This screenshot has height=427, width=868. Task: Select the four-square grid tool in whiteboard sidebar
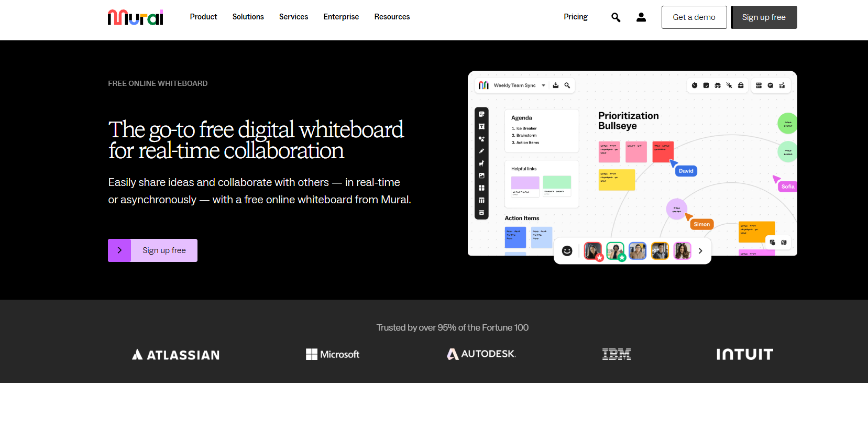[481, 188]
